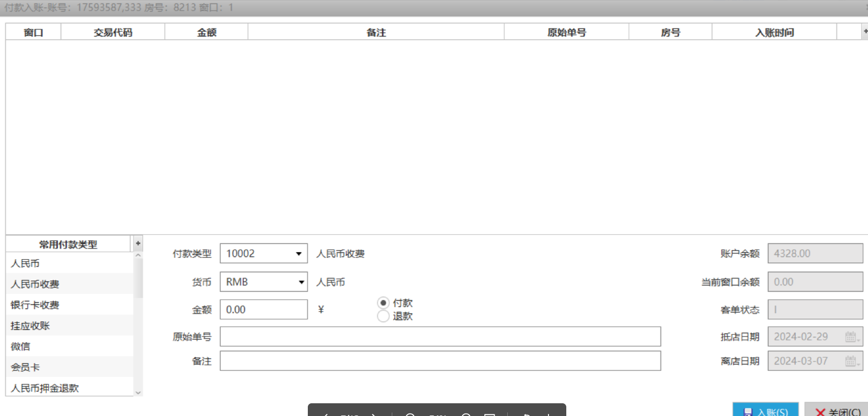This screenshot has width=868, height=416.
Task: Select the 退款 radio button
Action: (383, 316)
